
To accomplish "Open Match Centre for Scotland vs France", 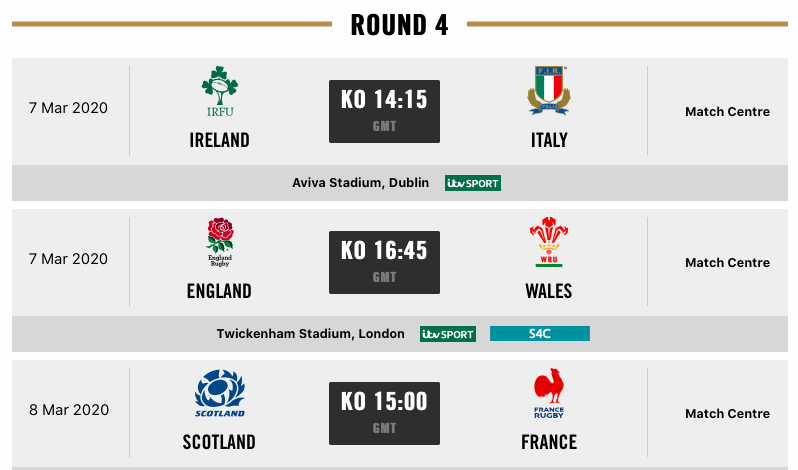I will click(x=727, y=414).
